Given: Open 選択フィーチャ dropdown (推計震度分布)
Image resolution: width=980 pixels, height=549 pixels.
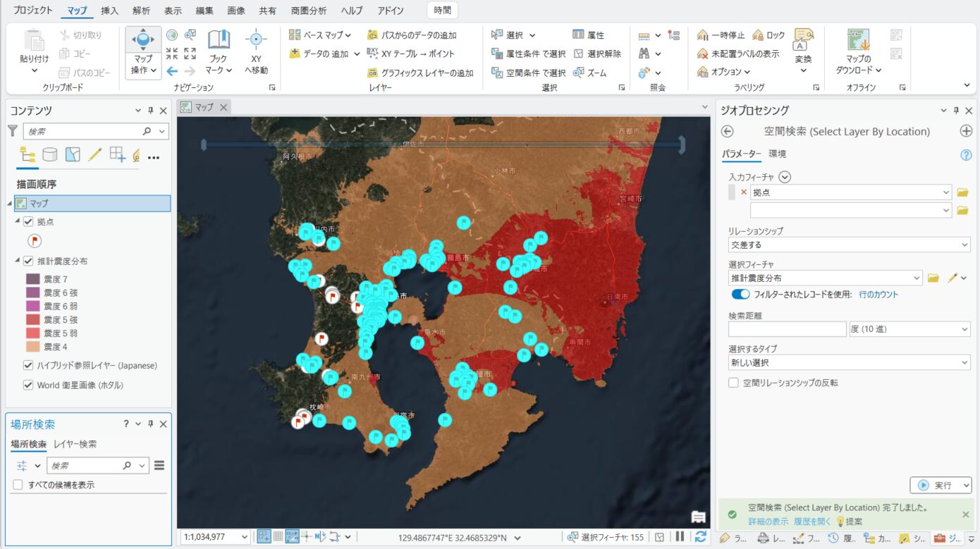Looking at the screenshot, I should [825, 278].
